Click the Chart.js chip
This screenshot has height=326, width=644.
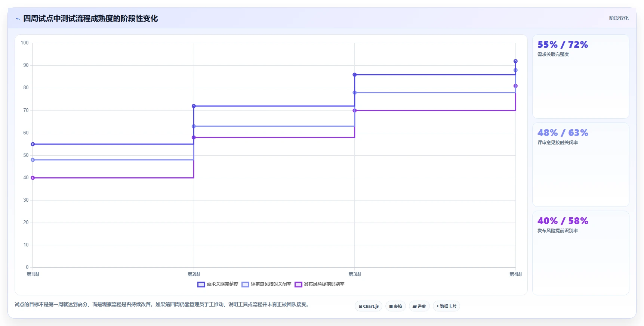pyautogui.click(x=369, y=306)
